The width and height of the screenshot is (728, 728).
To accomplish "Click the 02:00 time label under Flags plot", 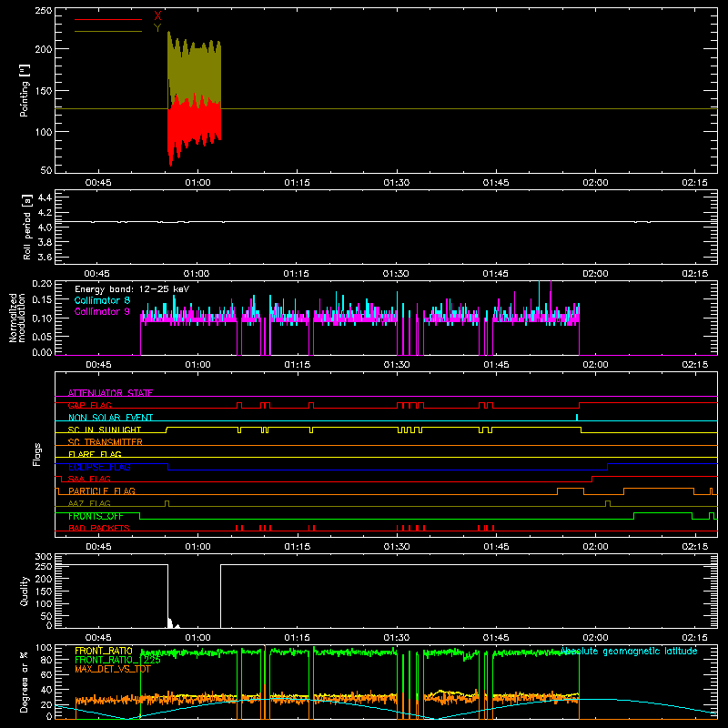I will click(595, 547).
